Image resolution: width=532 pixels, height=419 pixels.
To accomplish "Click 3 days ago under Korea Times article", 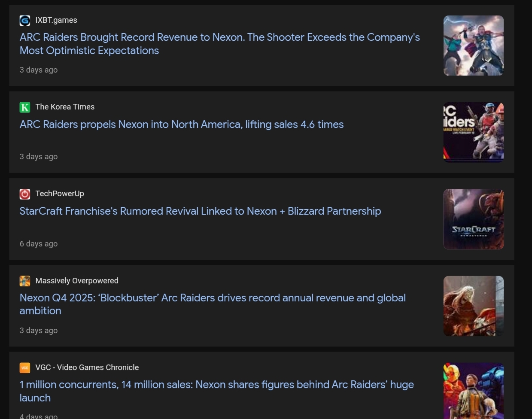I will coord(39,157).
